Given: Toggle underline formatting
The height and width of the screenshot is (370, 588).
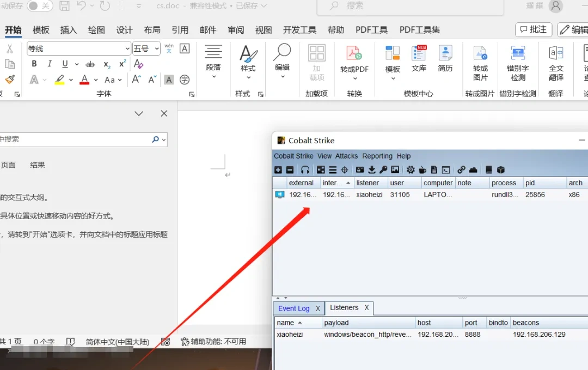Looking at the screenshot, I should pos(65,64).
